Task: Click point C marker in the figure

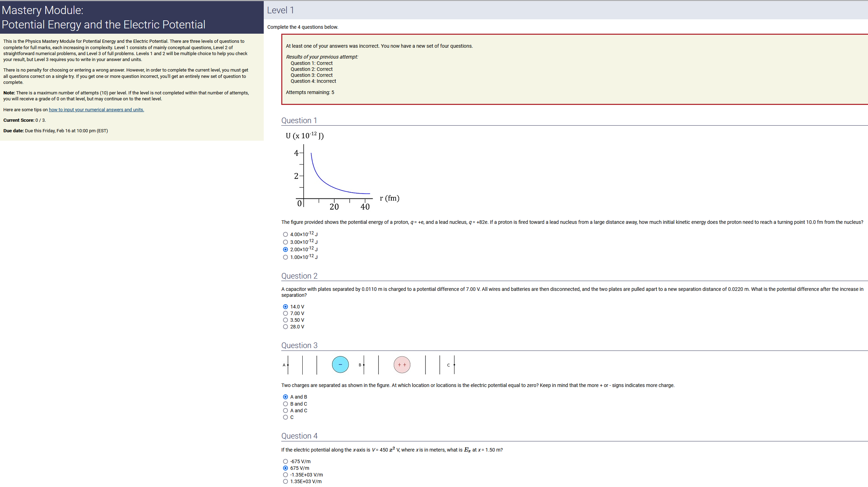Action: (454, 365)
